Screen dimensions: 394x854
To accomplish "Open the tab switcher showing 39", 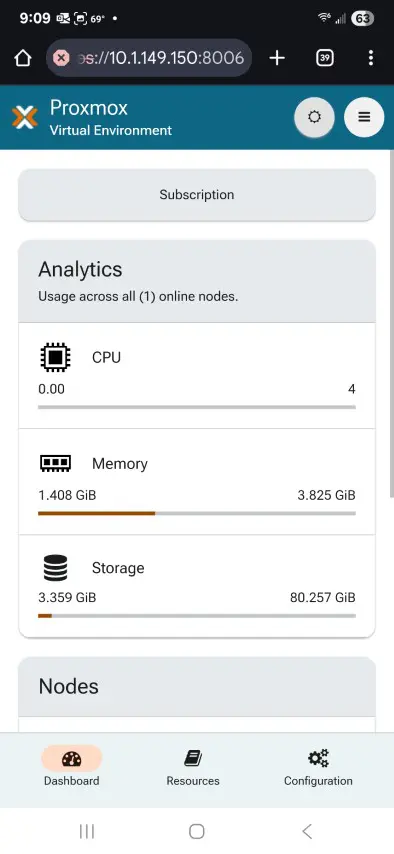I will click(x=325, y=58).
